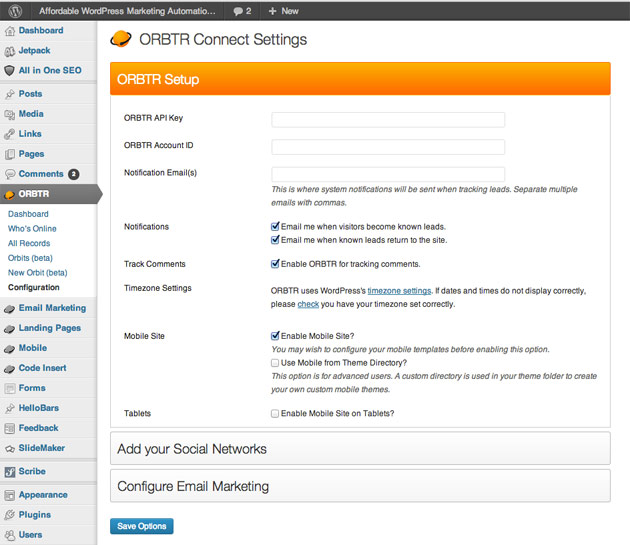Open All in One SEO shield icon
The image size is (630, 545).
pyautogui.click(x=10, y=70)
